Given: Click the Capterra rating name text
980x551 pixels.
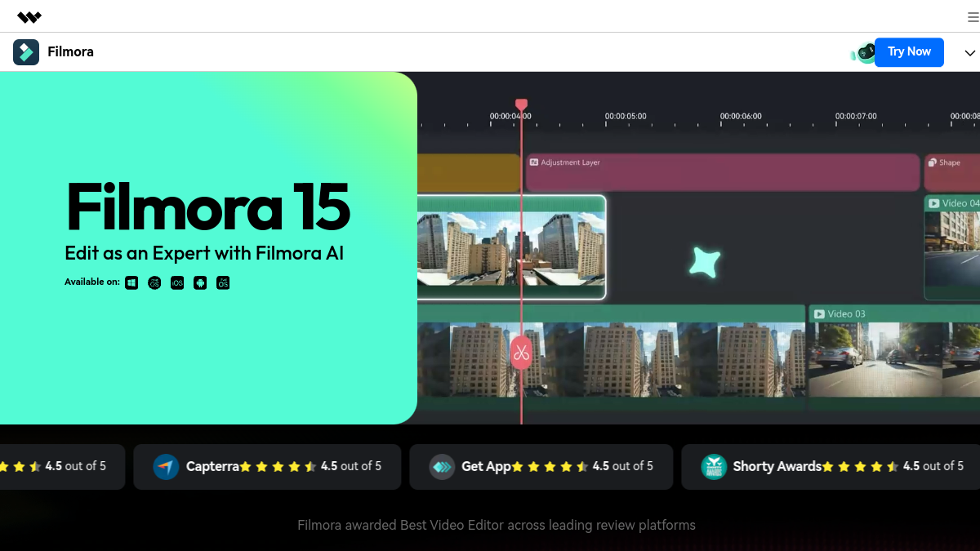Looking at the screenshot, I should point(212,467).
